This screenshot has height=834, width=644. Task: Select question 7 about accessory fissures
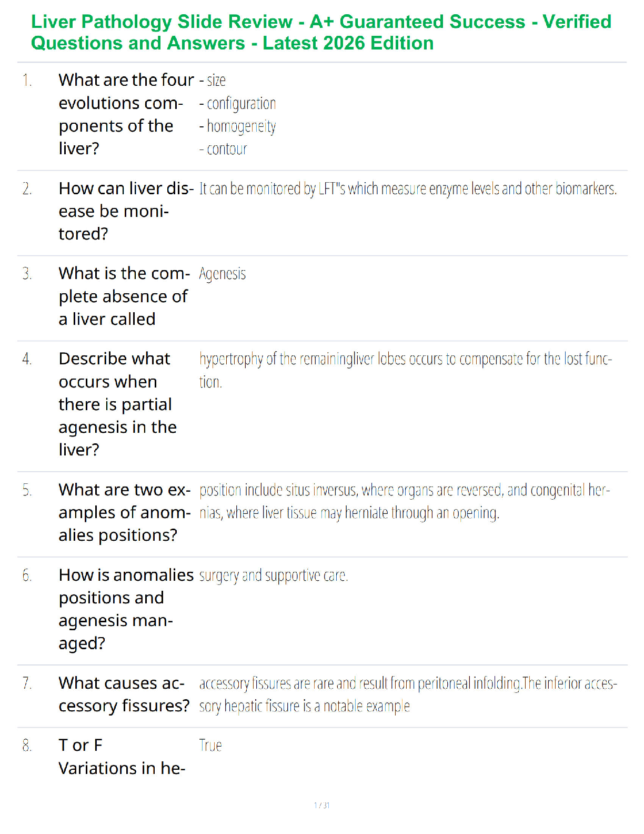tap(124, 694)
